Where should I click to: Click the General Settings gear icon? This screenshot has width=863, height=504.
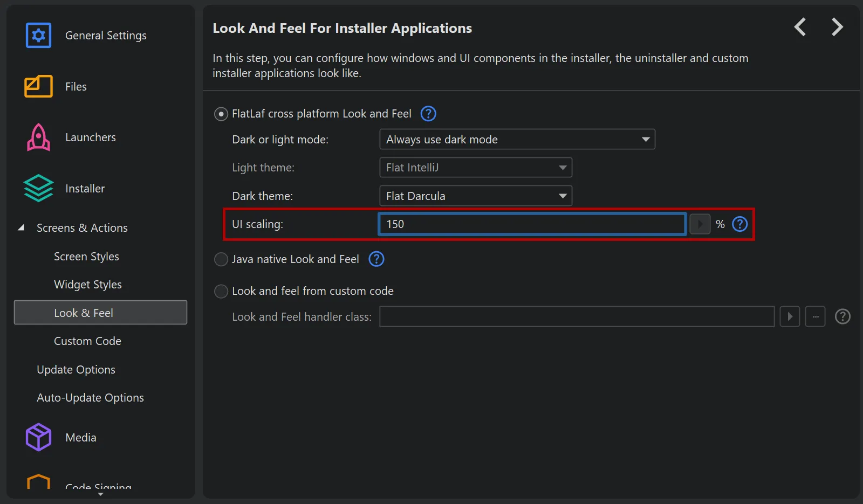coord(38,36)
